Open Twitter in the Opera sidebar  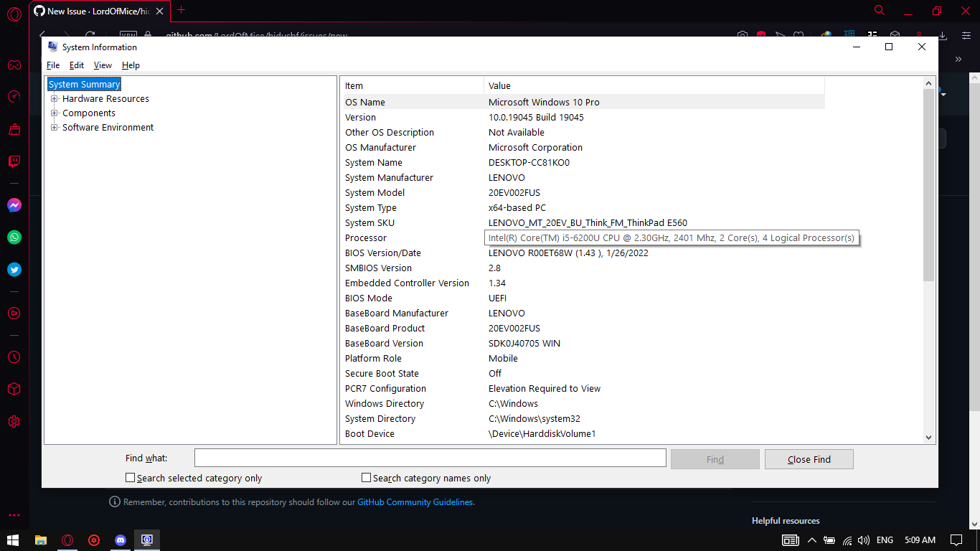(x=14, y=270)
